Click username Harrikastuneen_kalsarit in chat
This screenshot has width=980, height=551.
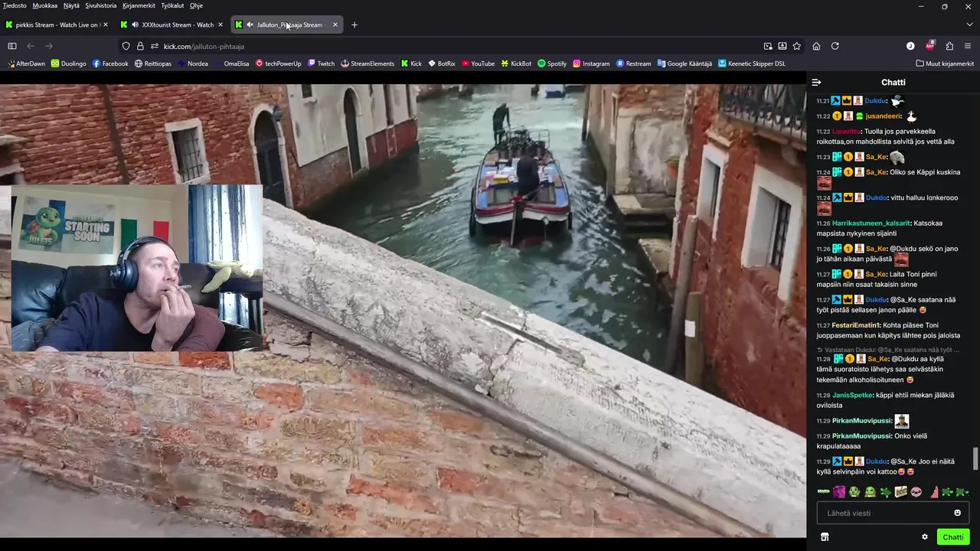871,223
